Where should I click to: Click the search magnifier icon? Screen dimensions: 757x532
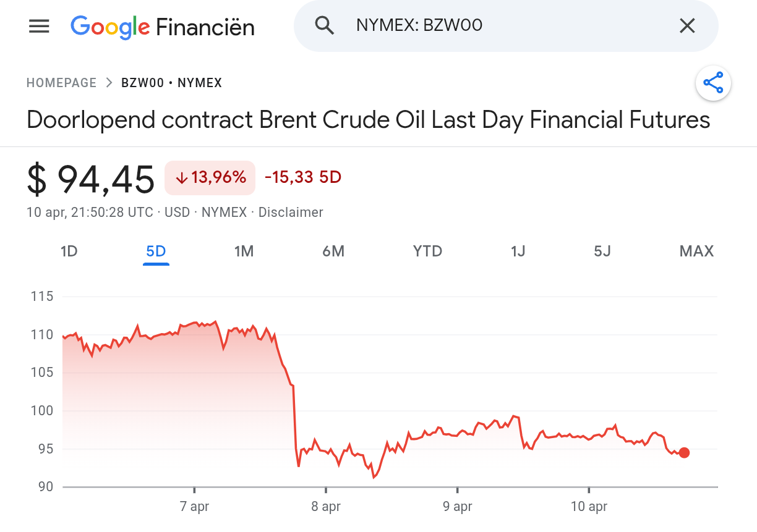[x=325, y=26]
